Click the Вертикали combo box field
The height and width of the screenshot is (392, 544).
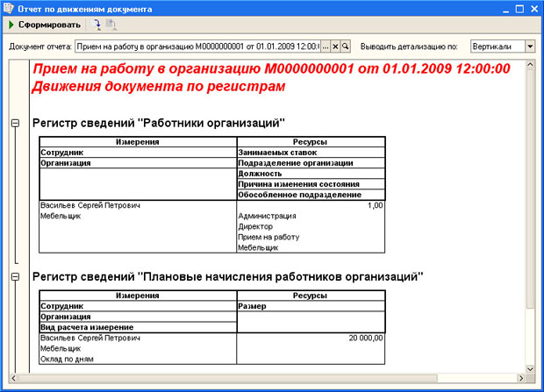tap(497, 46)
